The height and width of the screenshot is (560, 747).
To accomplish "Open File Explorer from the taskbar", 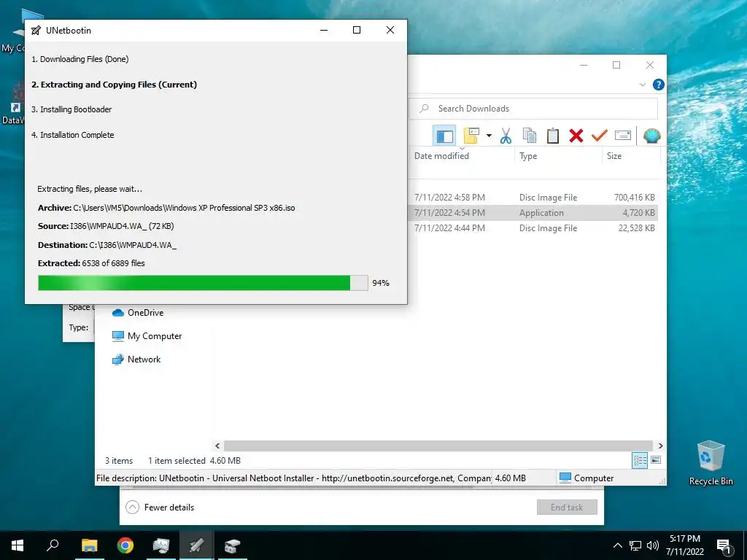I will [x=89, y=545].
